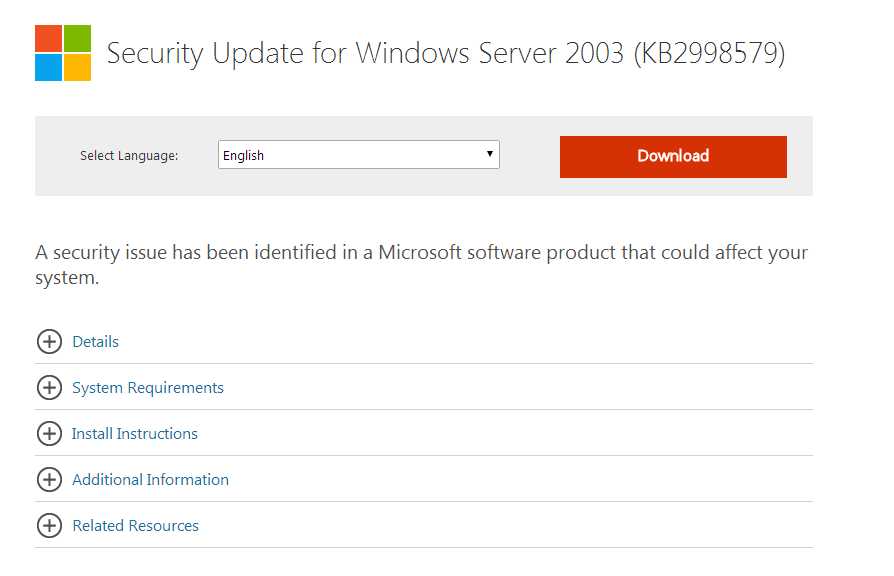
Task: Click the plus icon next to Additional Information
Action: click(49, 480)
